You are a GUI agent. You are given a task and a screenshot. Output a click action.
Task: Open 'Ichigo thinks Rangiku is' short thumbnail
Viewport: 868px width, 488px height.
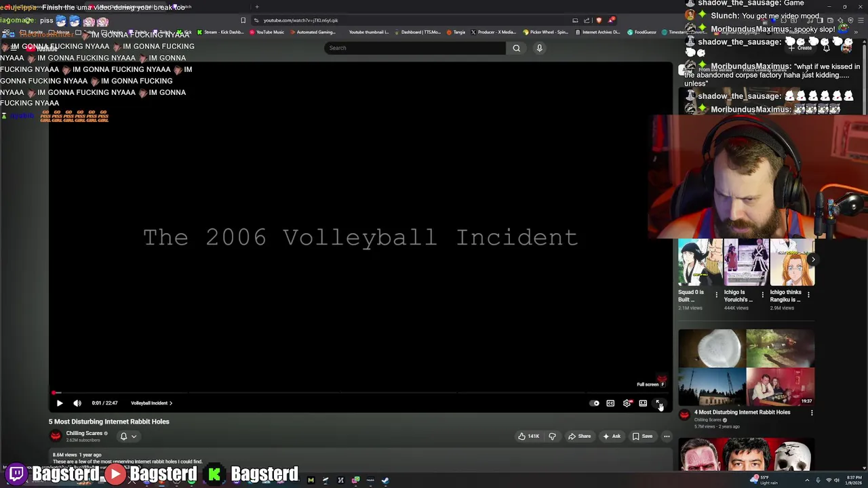click(x=792, y=262)
